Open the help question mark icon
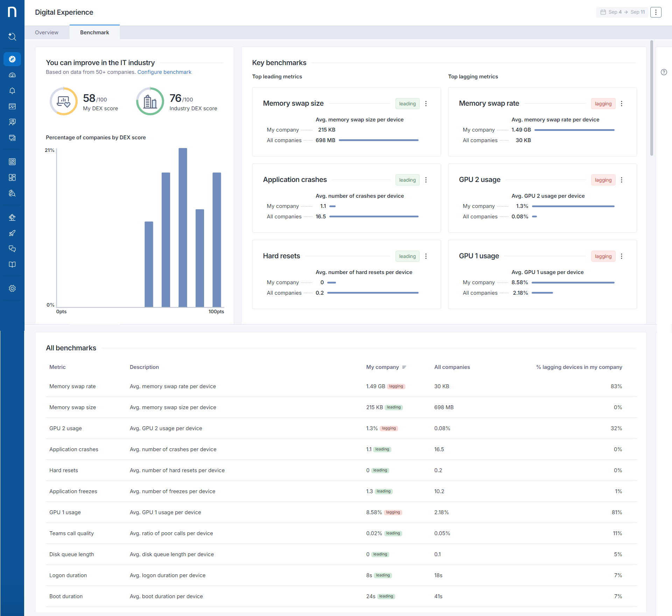The height and width of the screenshot is (616, 672). click(664, 72)
